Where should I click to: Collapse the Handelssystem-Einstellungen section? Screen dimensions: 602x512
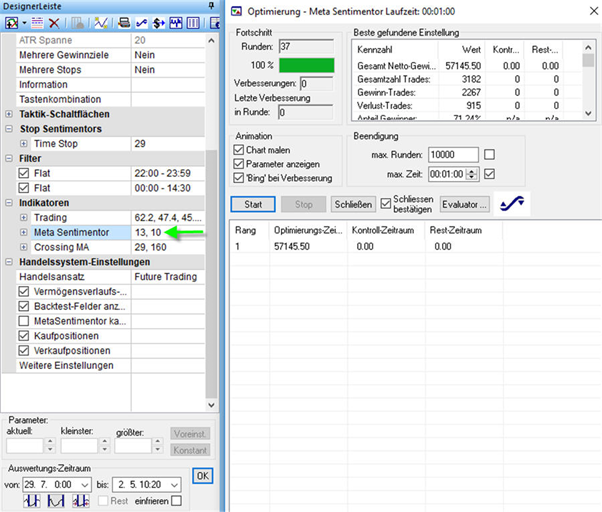[9, 262]
